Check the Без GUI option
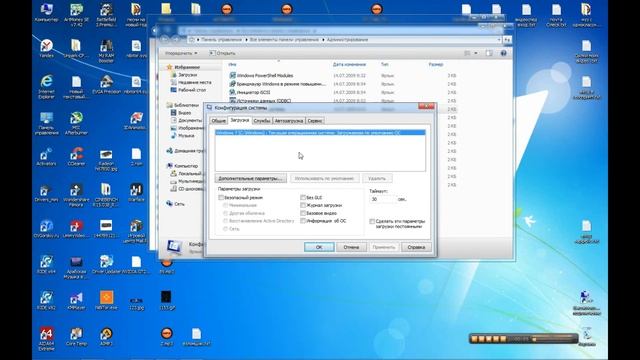This screenshot has height=360, width=640. click(303, 198)
